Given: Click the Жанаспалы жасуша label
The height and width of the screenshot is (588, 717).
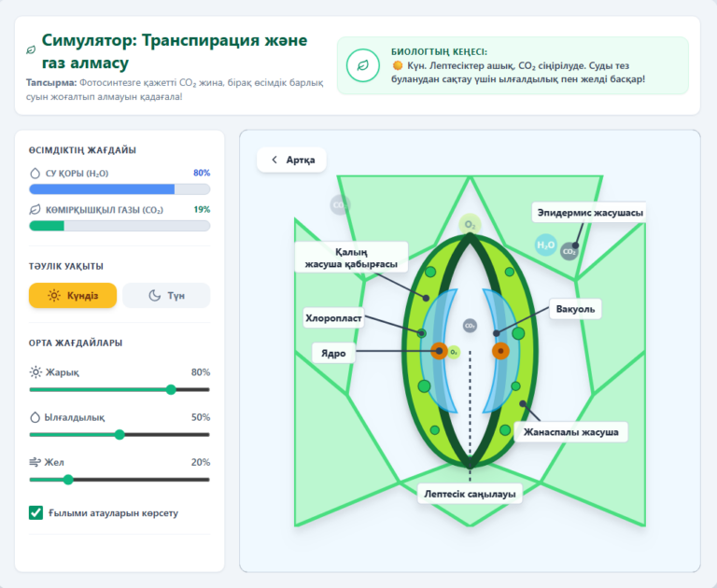Looking at the screenshot, I should 570,432.
